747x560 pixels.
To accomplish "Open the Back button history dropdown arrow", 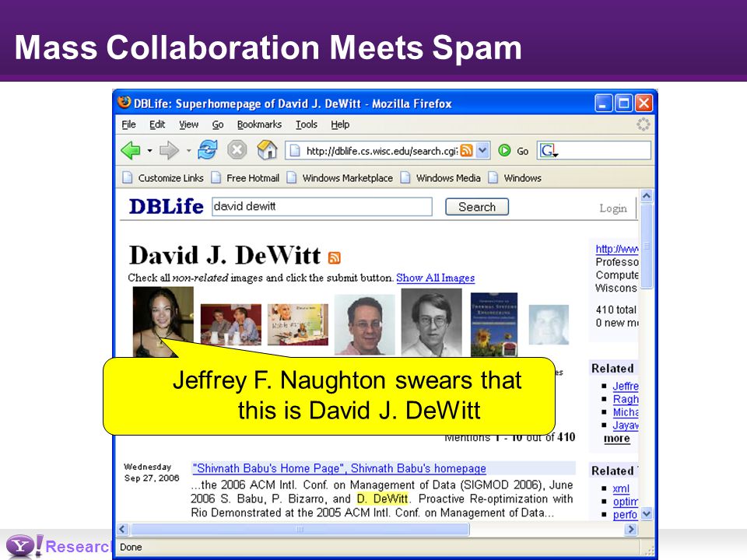I will tap(149, 151).
